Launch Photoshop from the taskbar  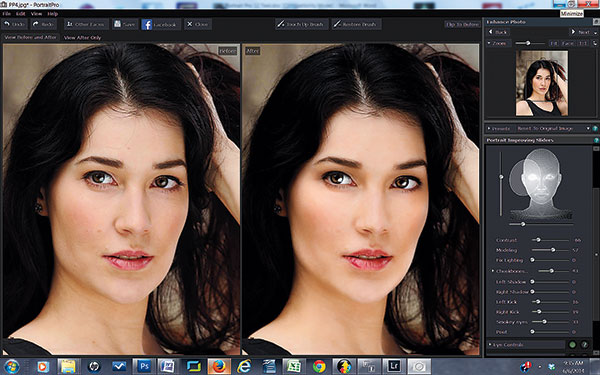point(144,366)
